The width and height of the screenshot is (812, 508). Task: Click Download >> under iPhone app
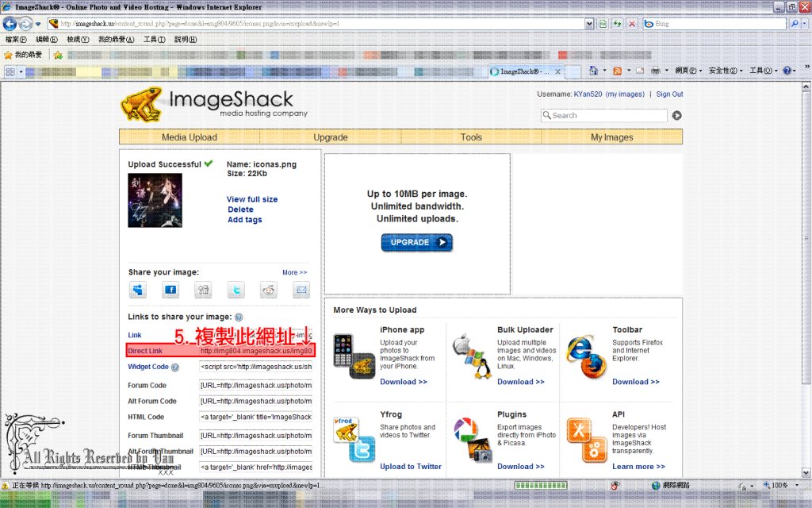[x=404, y=382]
